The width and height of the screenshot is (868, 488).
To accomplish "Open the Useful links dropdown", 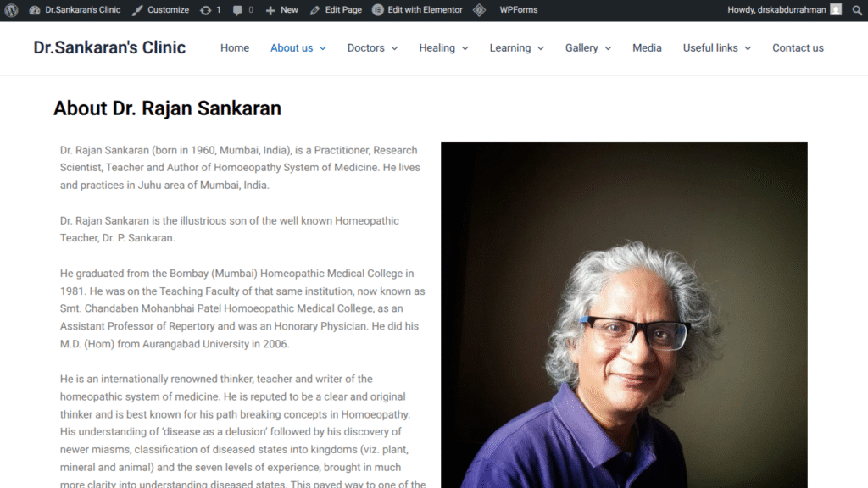I will click(x=717, y=48).
